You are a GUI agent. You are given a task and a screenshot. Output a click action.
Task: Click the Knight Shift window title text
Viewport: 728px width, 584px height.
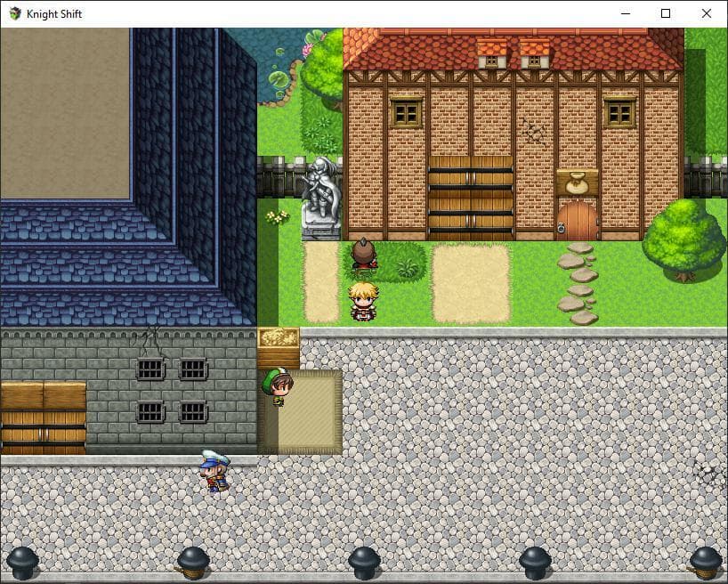54,14
